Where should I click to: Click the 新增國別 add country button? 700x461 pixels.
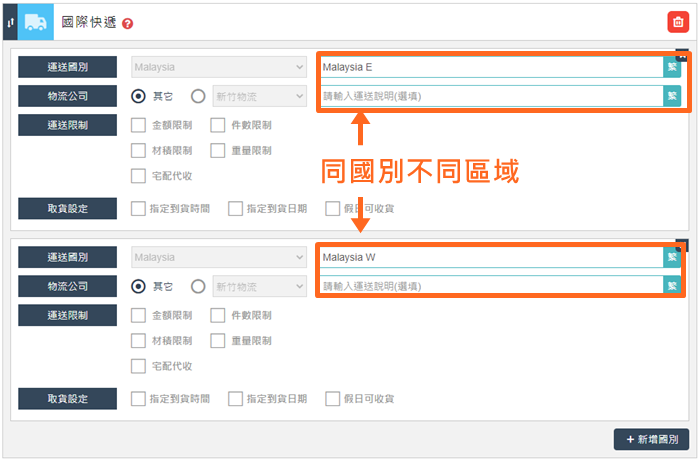(651, 439)
